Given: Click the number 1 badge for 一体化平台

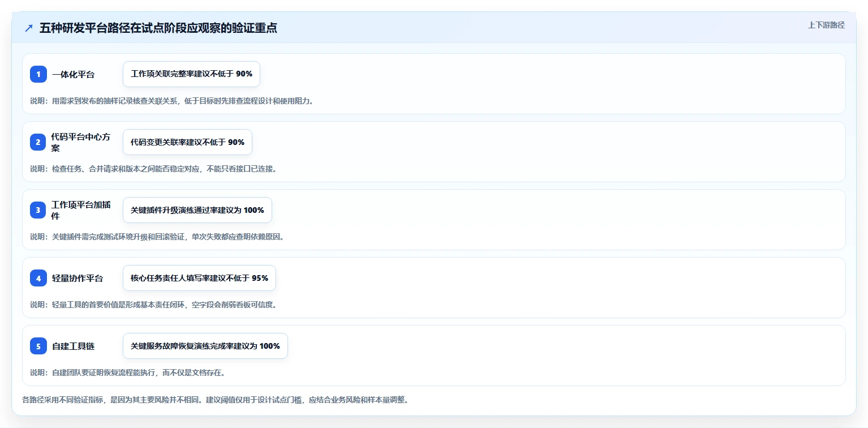Looking at the screenshot, I should point(38,74).
